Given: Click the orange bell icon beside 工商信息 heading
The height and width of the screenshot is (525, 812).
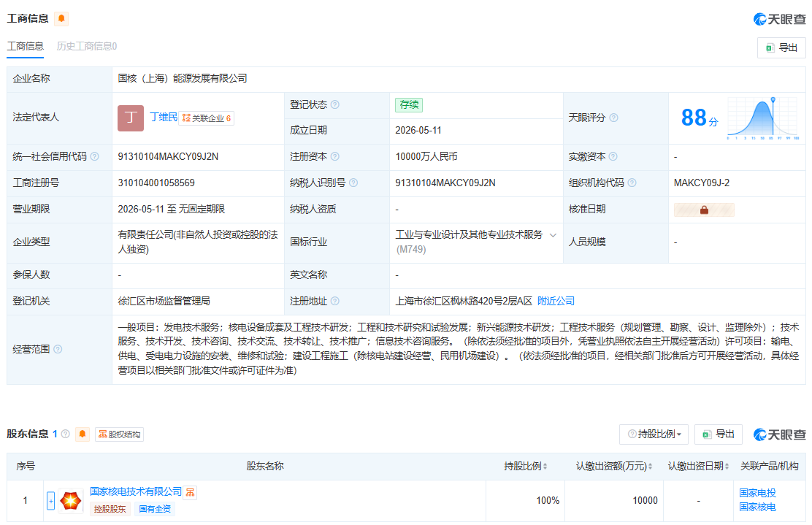Looking at the screenshot, I should point(61,19).
